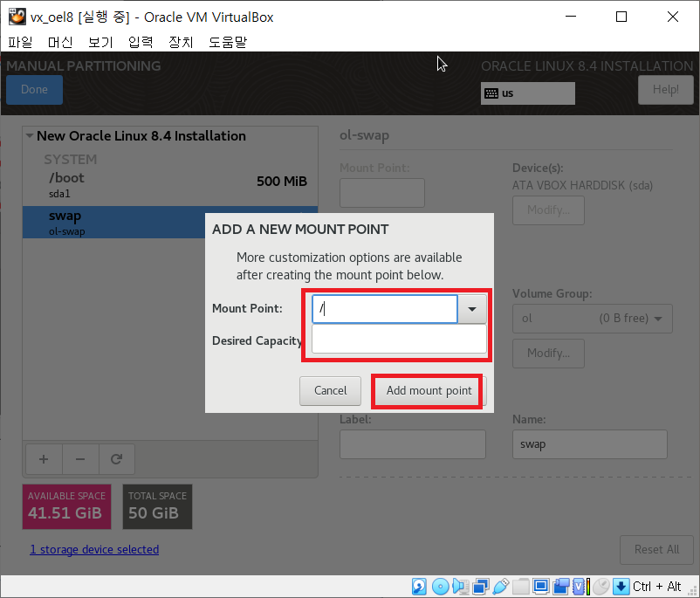
Task: Open the 장치 menu
Action: pos(181,42)
